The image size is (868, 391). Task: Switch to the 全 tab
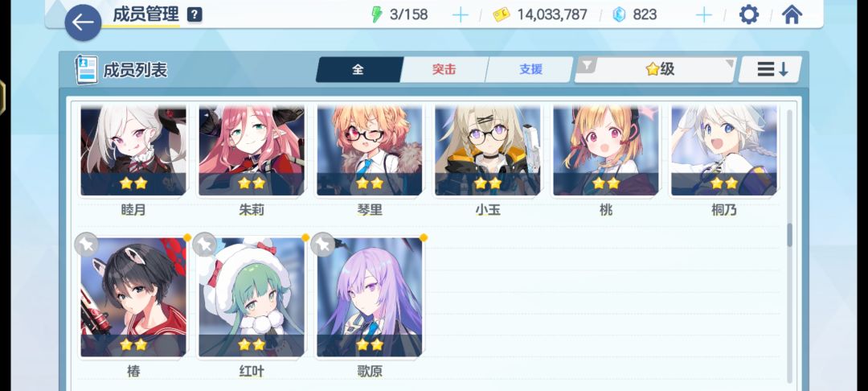tap(358, 69)
